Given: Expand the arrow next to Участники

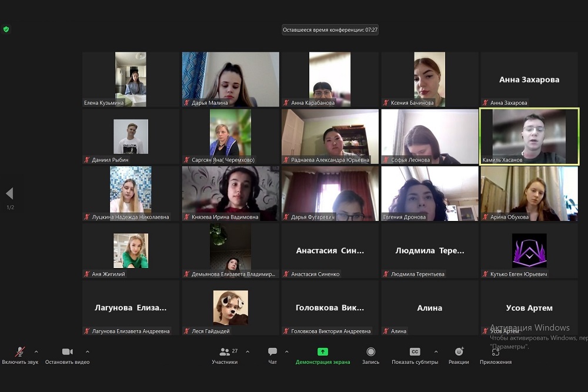Looking at the screenshot, I should coord(247,351).
